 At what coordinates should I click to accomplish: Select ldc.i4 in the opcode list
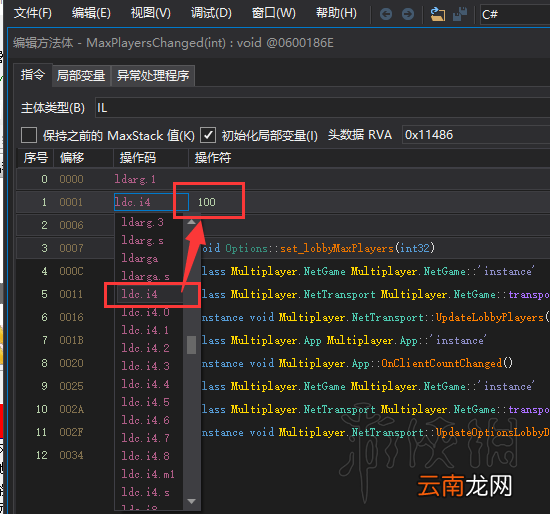139,294
